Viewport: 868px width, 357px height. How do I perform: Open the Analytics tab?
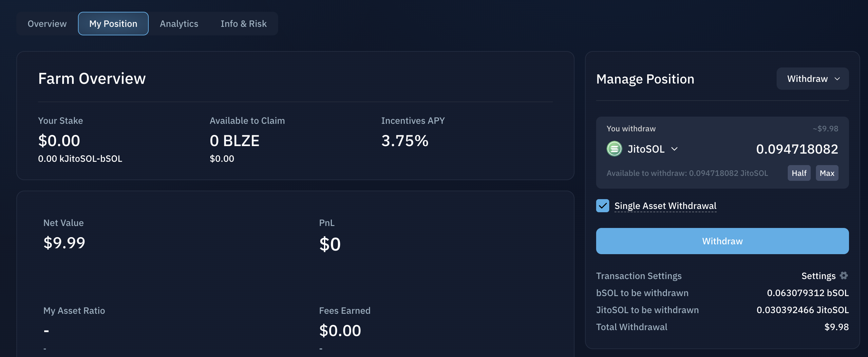[179, 24]
